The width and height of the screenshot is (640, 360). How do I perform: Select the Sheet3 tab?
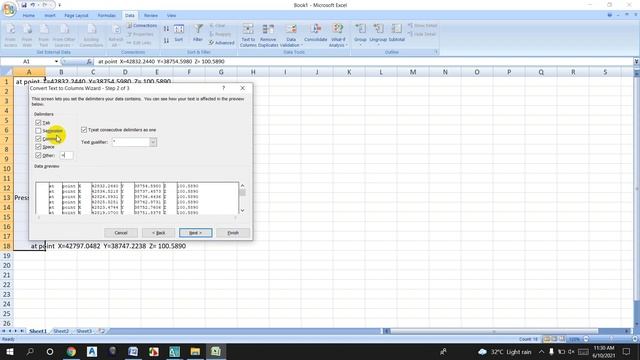(x=84, y=331)
